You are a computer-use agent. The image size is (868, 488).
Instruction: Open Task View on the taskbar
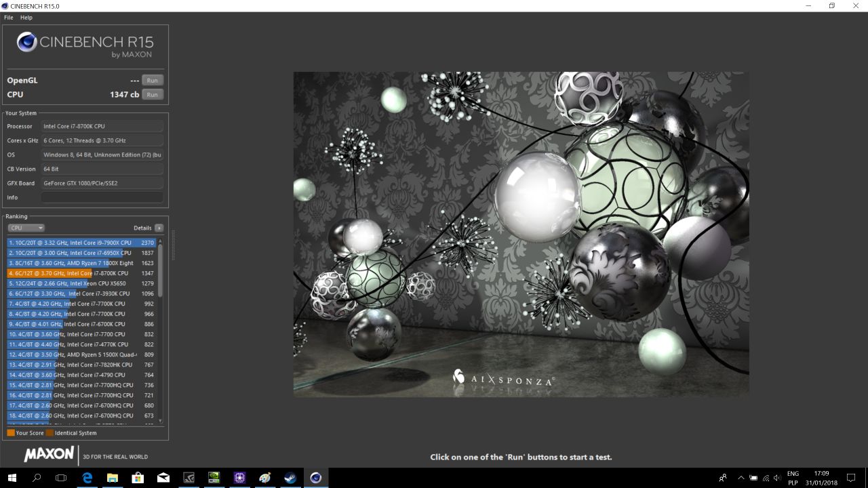(x=61, y=478)
